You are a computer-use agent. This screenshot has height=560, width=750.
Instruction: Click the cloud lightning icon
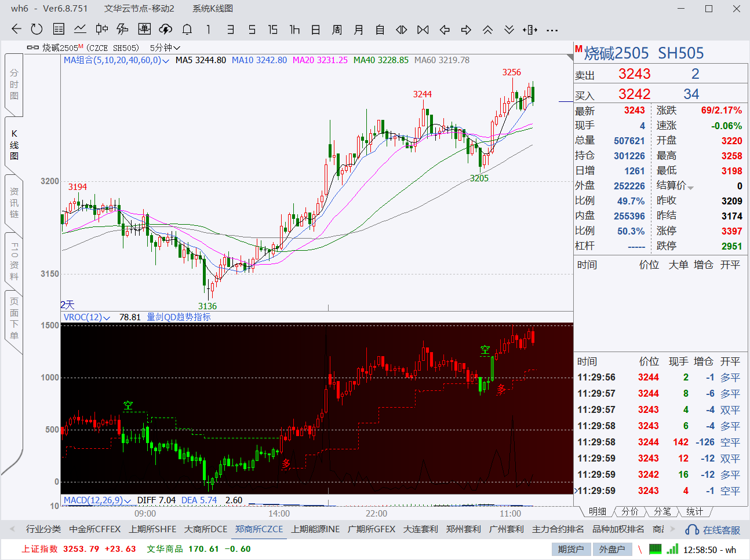coord(166,29)
